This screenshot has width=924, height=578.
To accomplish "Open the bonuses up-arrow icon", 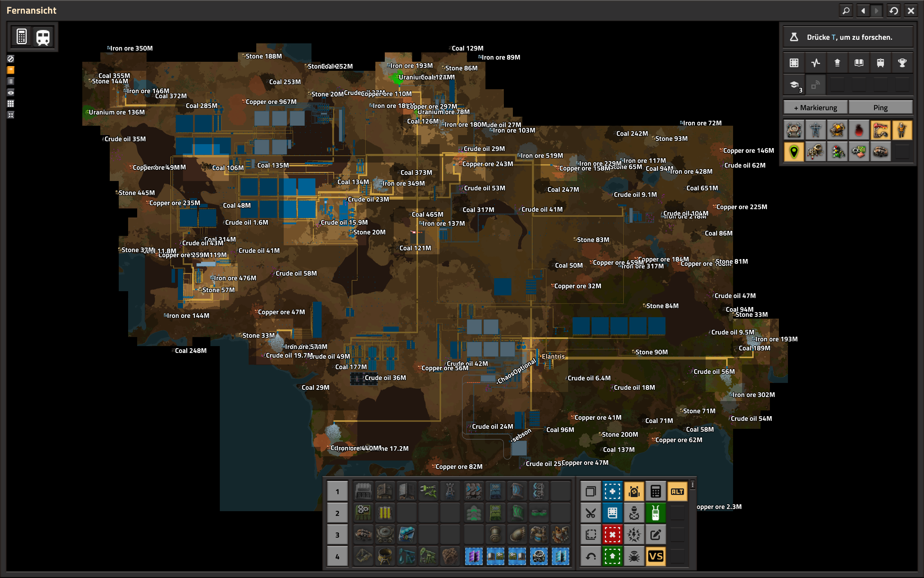I will click(x=837, y=63).
